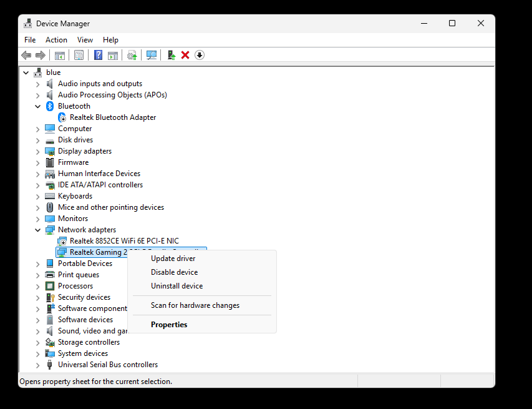The image size is (532, 409).
Task: Click the Enable device toolbar icon
Action: click(x=172, y=55)
